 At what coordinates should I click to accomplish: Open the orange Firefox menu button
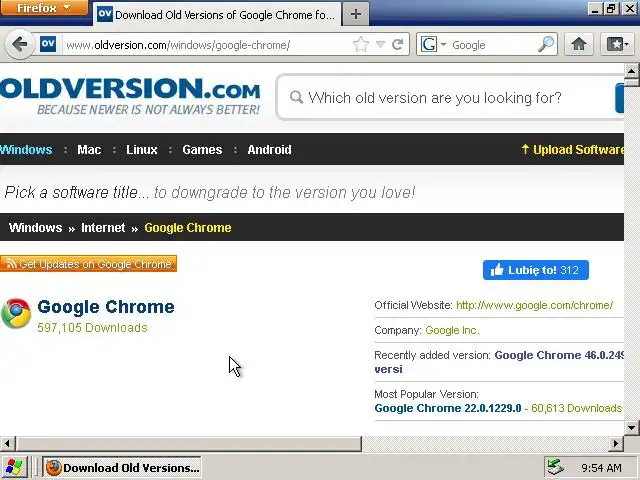[44, 7]
